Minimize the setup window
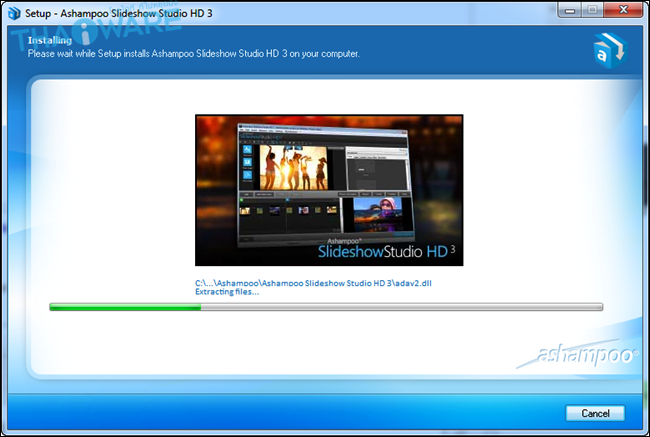This screenshot has width=650, height=437. point(570,10)
